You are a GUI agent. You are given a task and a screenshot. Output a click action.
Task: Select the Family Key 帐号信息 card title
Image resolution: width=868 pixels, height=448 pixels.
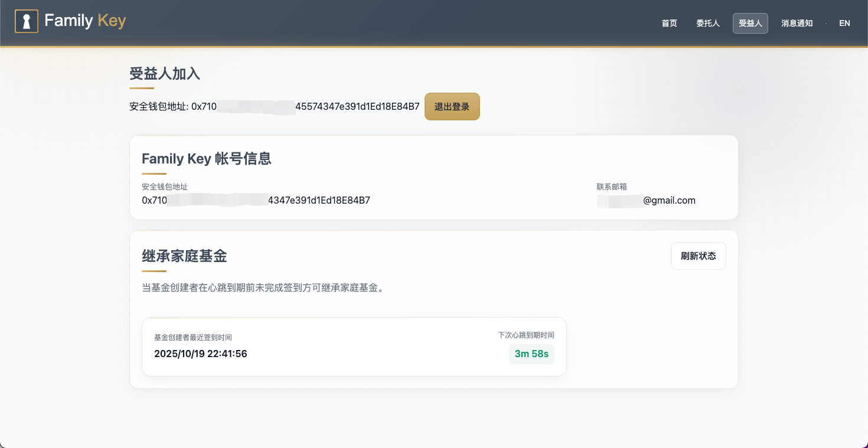tap(206, 159)
